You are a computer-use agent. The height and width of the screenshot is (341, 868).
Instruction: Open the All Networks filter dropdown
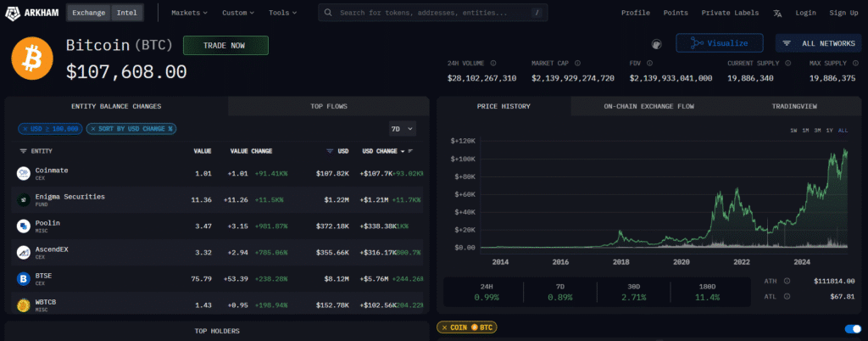coord(820,43)
